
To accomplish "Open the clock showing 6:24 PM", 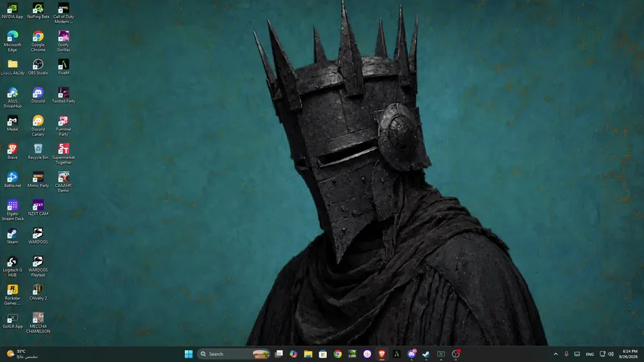I will click(628, 354).
